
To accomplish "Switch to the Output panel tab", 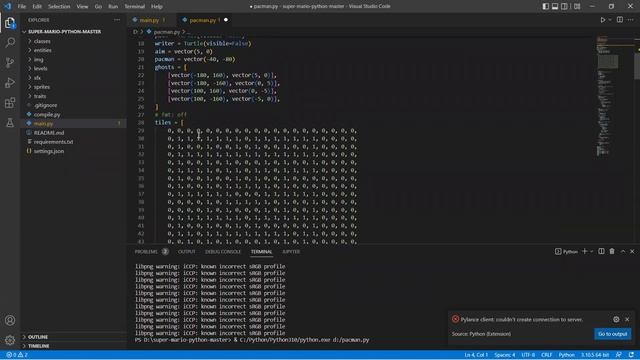I will pos(187,252).
